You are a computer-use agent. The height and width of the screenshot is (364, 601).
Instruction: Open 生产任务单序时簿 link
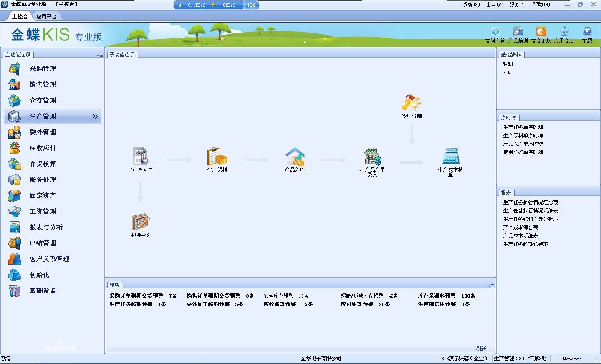coord(523,127)
